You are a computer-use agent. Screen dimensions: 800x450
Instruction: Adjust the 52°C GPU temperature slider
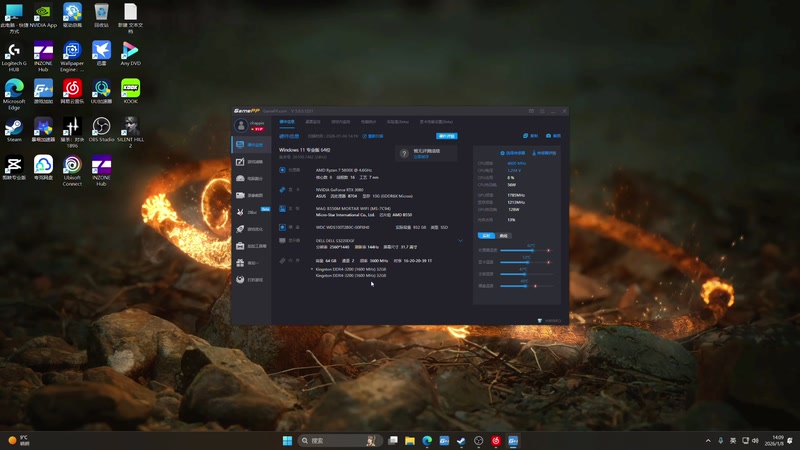[x=526, y=262]
